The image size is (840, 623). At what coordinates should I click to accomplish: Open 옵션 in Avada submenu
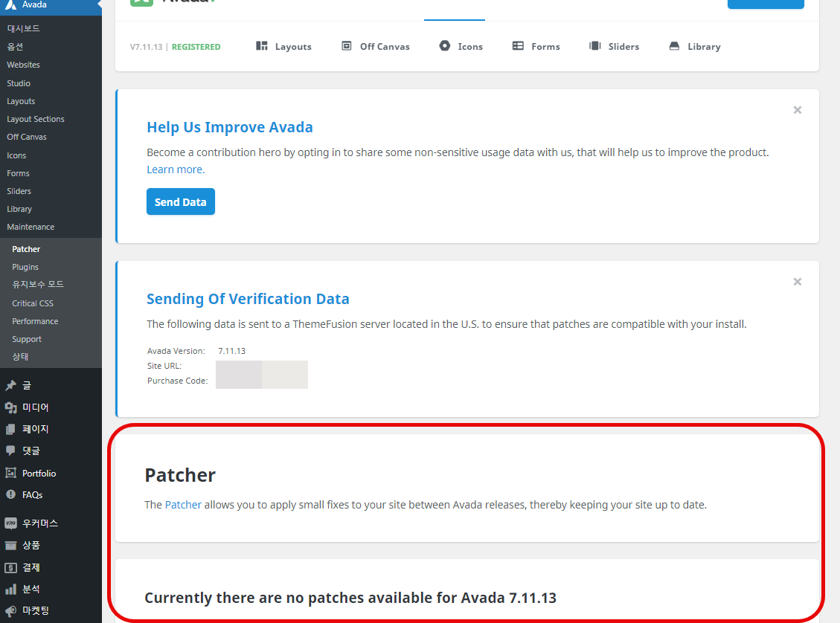point(15,47)
